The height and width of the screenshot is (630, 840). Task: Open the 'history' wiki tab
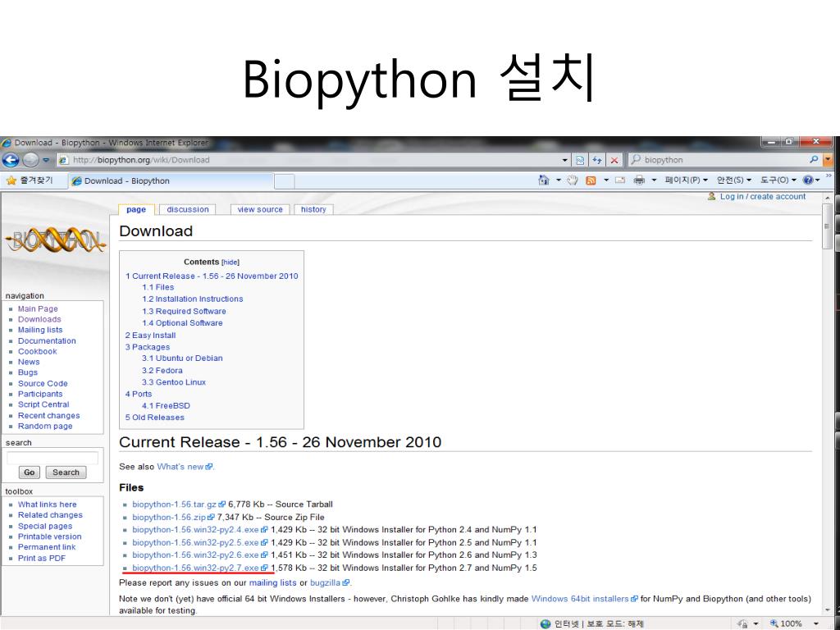point(313,209)
